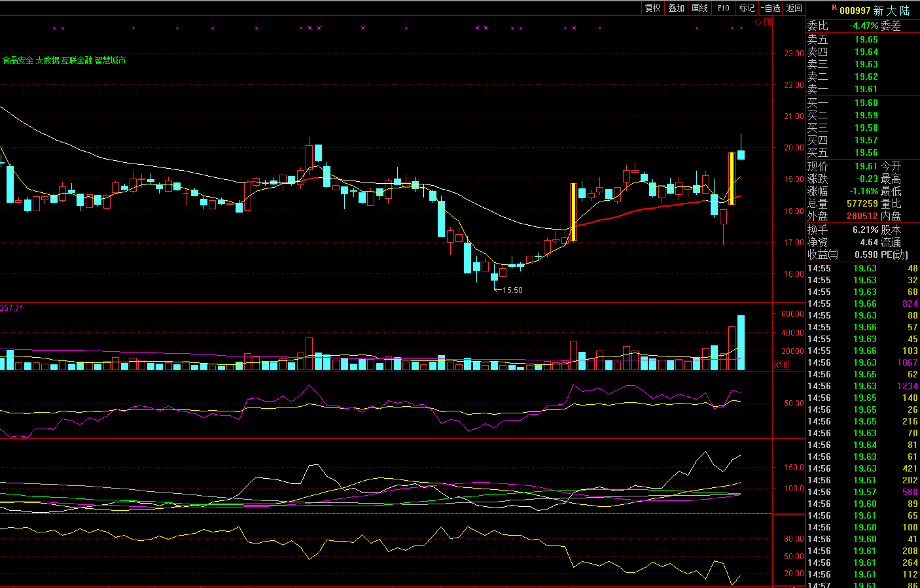Click the first yellow signal candle bar
The width and height of the screenshot is (920, 588).
pos(573,213)
